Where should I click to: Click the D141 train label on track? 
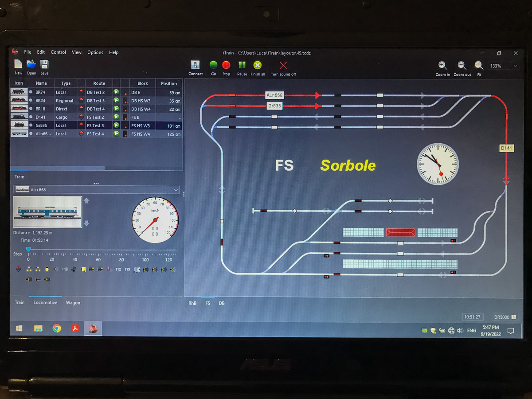coord(506,148)
